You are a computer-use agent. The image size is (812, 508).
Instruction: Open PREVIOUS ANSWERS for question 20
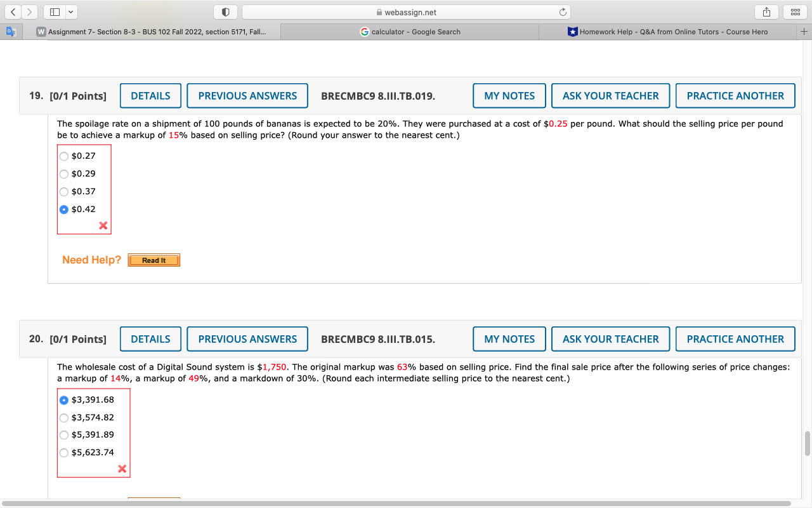click(x=247, y=338)
